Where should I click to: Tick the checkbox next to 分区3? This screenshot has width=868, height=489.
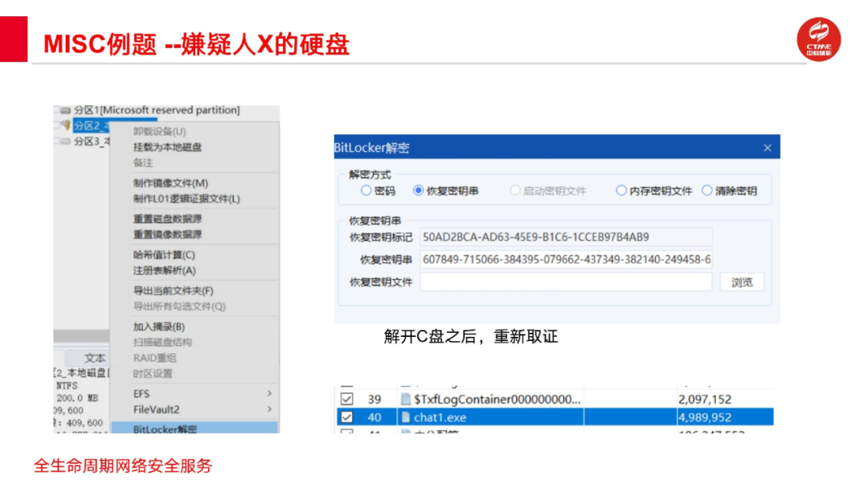coord(56,142)
